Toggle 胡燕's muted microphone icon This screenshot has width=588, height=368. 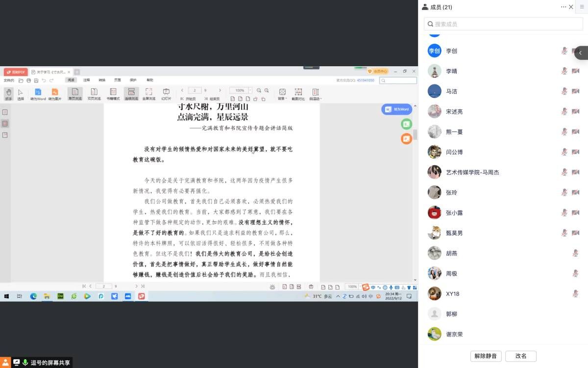pyautogui.click(x=575, y=253)
